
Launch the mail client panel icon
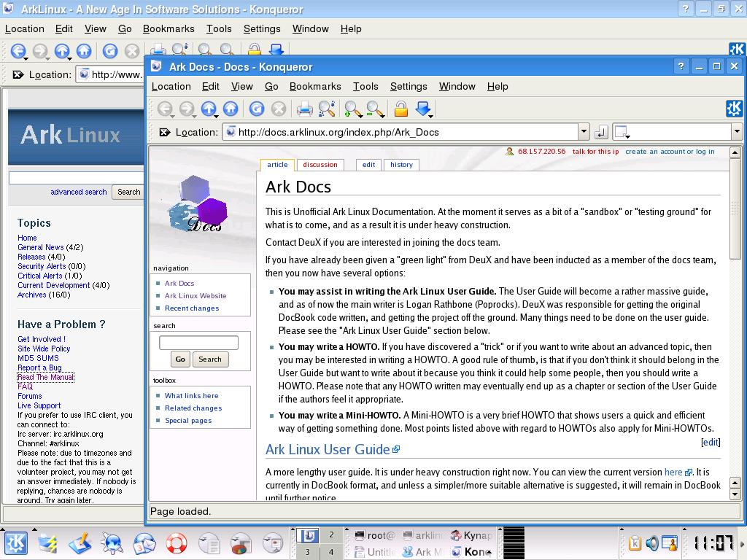tap(144, 543)
